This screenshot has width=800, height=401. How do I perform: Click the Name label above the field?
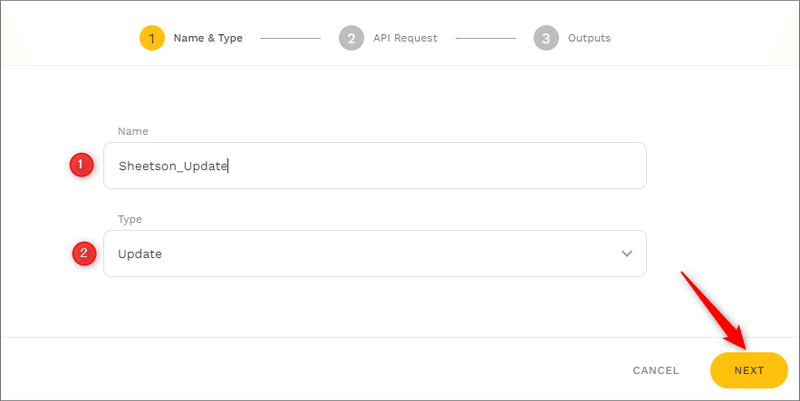[132, 131]
